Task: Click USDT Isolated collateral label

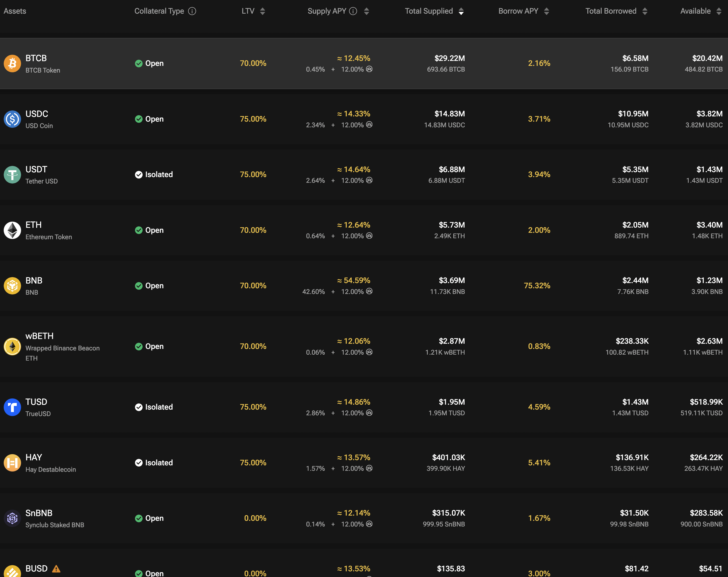Action: pos(159,175)
